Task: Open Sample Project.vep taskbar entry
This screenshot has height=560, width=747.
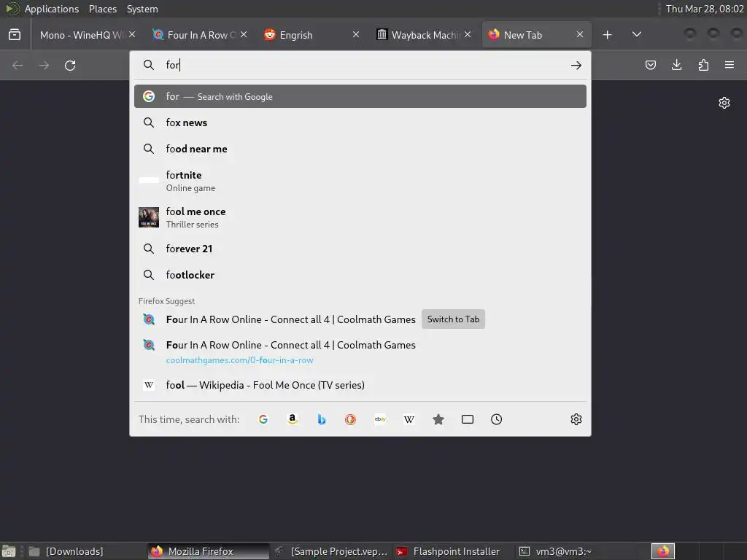Action: [332, 551]
